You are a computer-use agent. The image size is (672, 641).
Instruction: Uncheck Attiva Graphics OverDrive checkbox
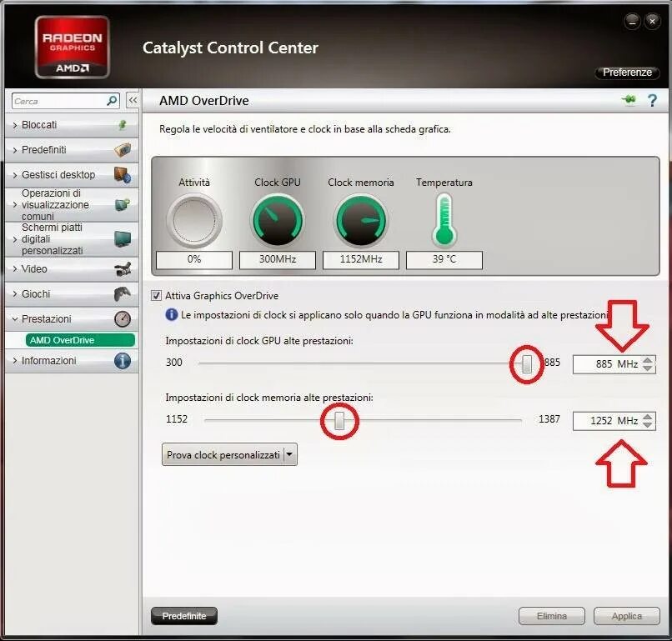[157, 296]
